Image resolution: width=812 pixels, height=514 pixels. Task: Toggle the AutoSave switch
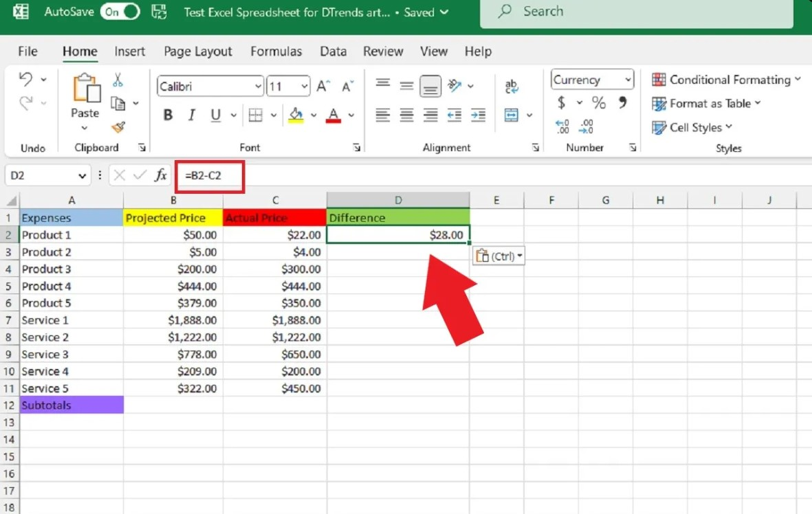120,12
